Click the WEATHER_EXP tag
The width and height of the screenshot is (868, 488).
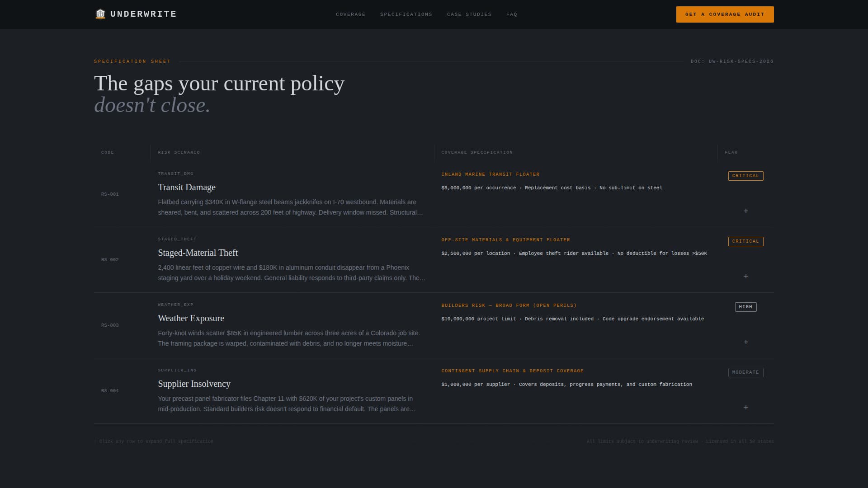[x=175, y=305]
